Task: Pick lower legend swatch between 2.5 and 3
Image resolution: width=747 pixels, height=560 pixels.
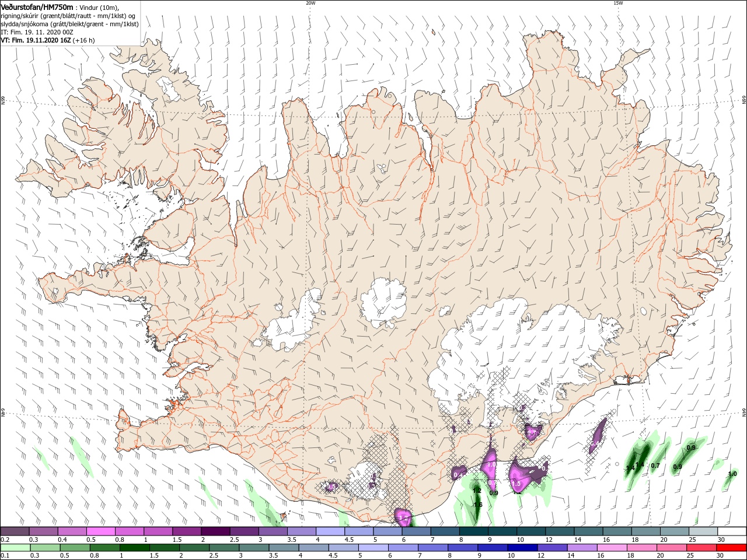Action: tap(224, 548)
